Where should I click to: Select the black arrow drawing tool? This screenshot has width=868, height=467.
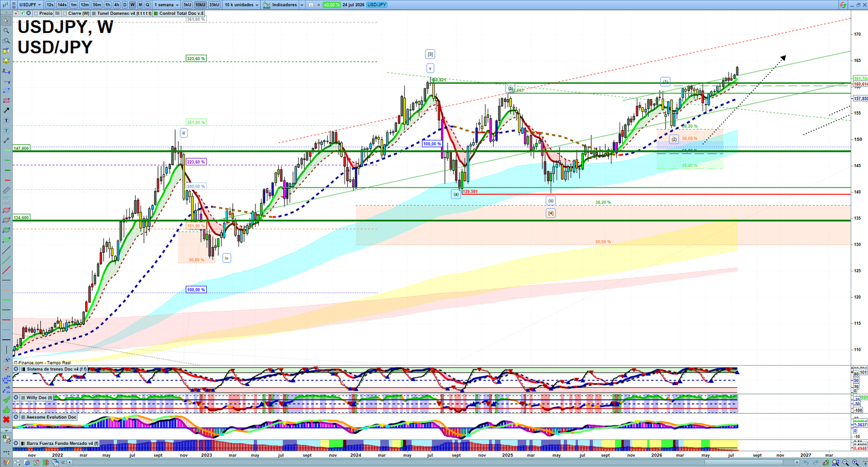[x=6, y=111]
